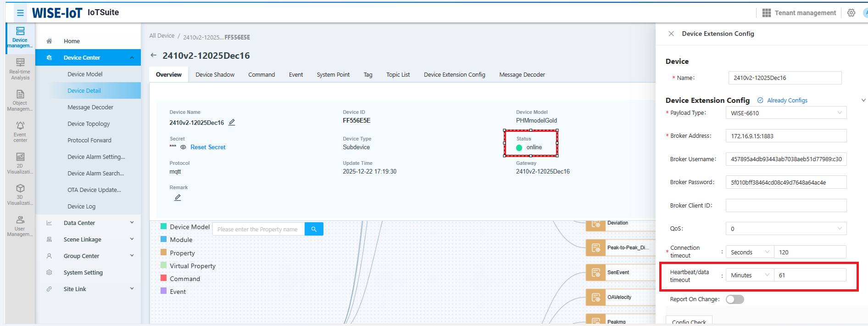Viewport: 868px width, 326px height.
Task: Click Event purple legend swatch
Action: pos(163,291)
